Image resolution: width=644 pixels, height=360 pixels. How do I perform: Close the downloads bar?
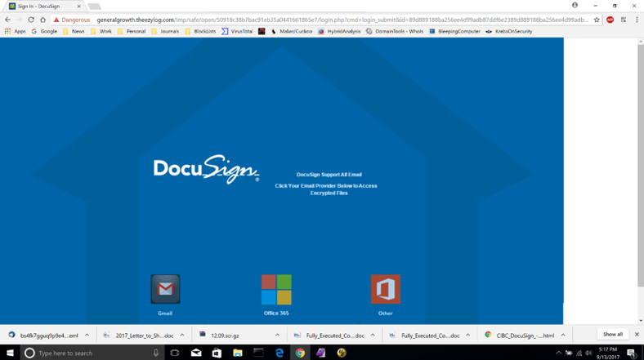[x=637, y=335]
